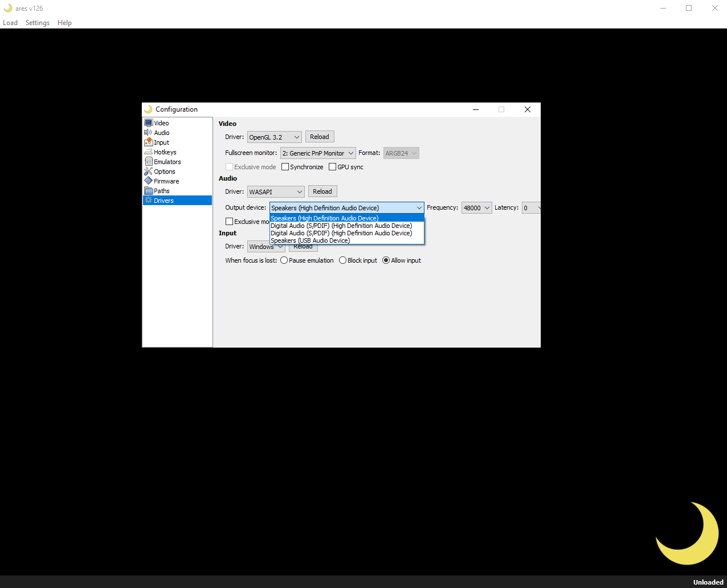The height and width of the screenshot is (588, 727).
Task: Click the Firmware chip icon in sidebar
Action: tap(149, 181)
